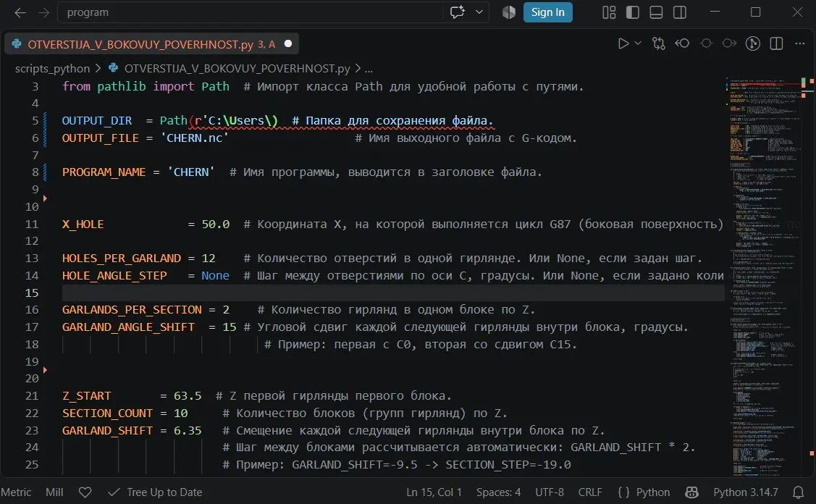Click the heart icon in status bar

[x=85, y=492]
